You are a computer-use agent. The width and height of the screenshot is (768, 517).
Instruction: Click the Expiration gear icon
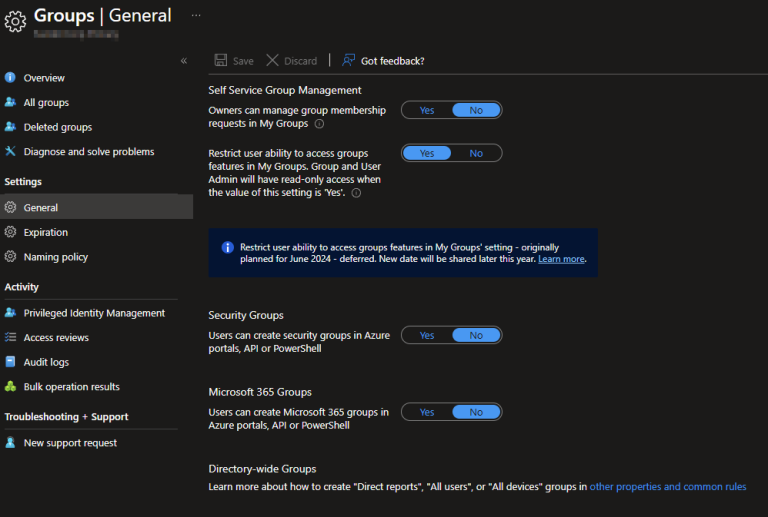10,232
